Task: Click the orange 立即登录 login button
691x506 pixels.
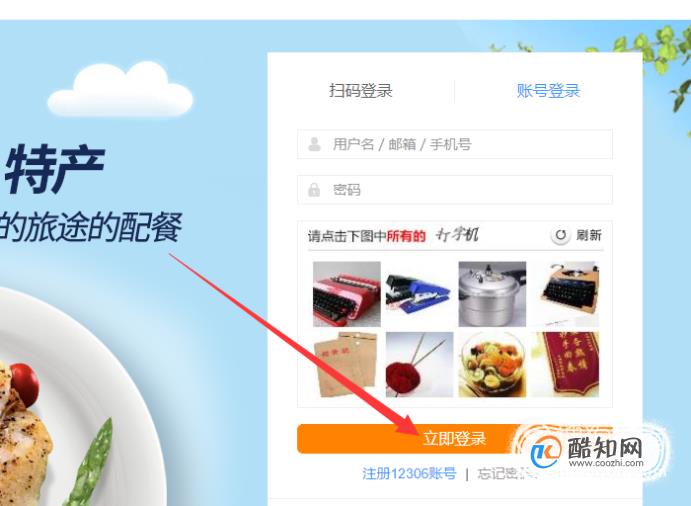Action: click(x=455, y=439)
